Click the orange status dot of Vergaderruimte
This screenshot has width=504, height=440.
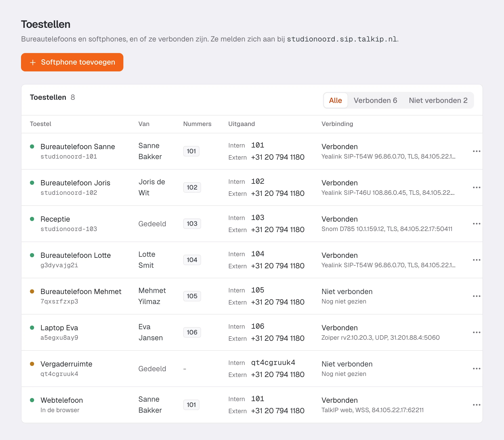tap(32, 364)
